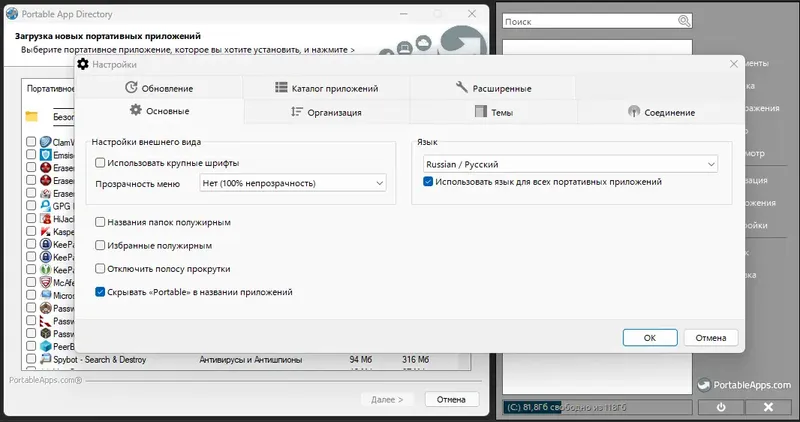Click the Spybot - Search & Destroy icon

[x=45, y=359]
